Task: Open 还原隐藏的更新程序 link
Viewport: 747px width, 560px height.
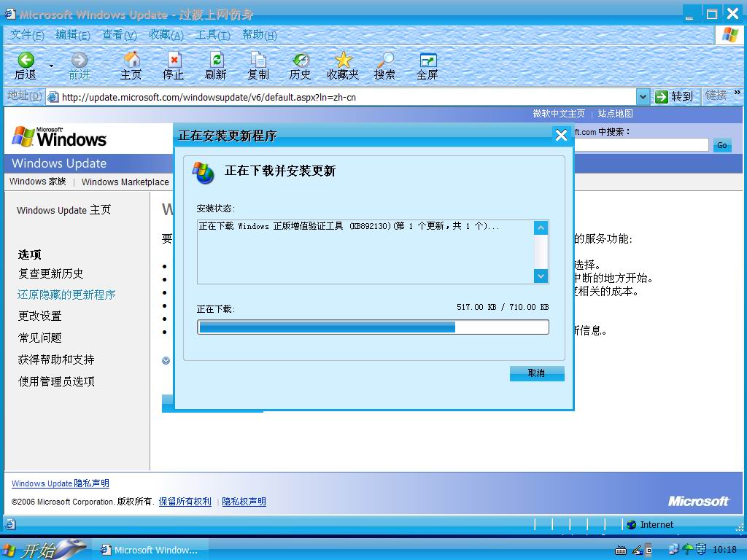Action: (66, 295)
